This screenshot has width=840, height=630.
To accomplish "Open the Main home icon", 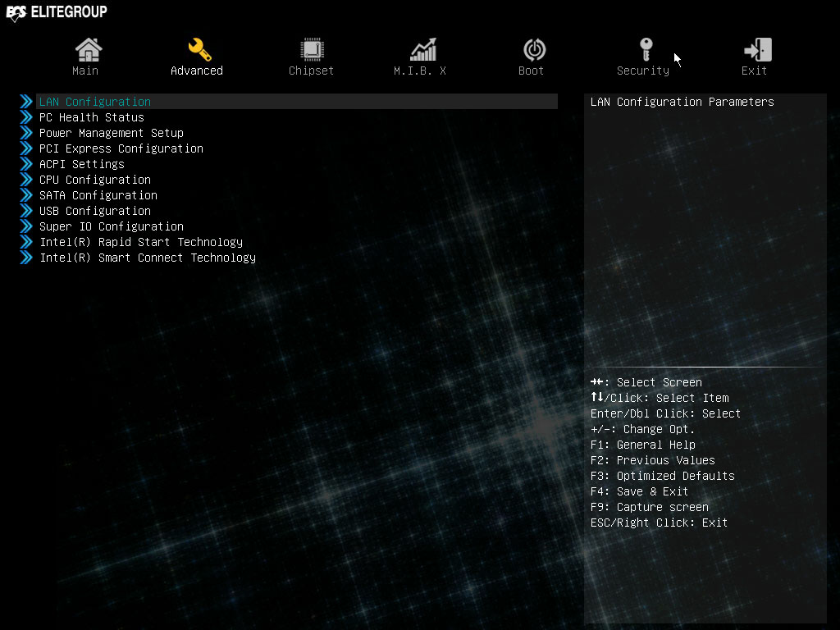I will tap(89, 50).
